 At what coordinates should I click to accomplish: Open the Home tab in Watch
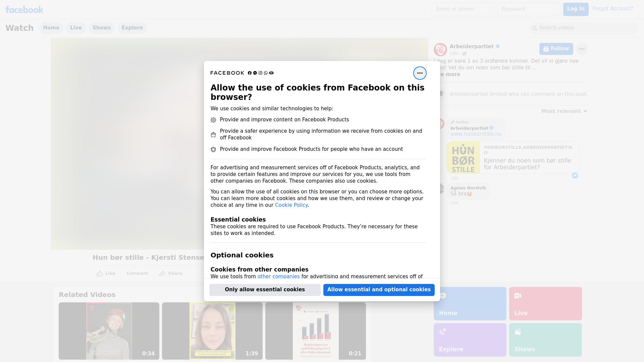click(x=51, y=28)
